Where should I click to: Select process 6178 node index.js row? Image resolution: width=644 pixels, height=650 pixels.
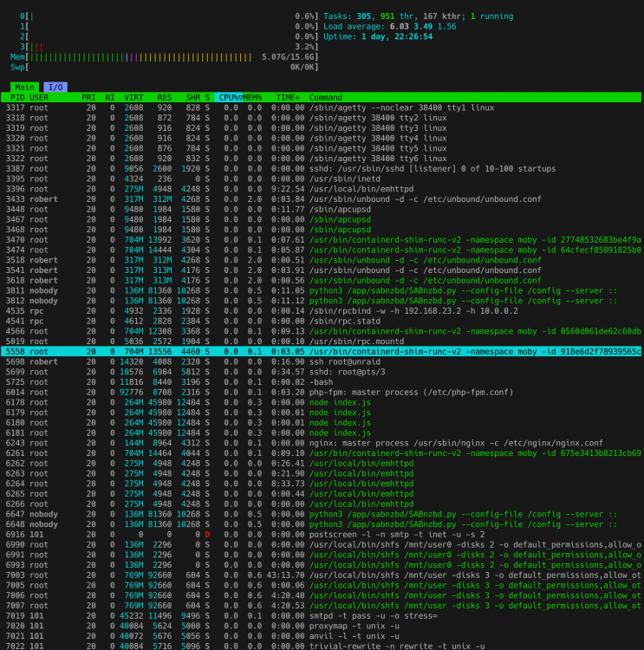321,402
